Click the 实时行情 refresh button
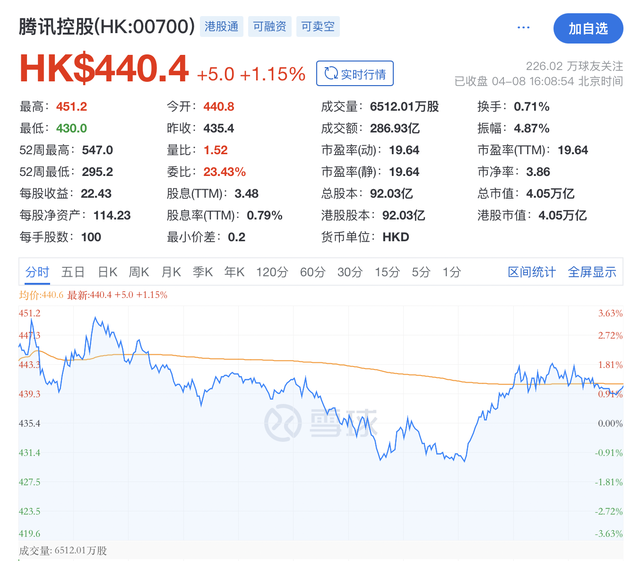Screen dimensions: 640x561 point(355,73)
